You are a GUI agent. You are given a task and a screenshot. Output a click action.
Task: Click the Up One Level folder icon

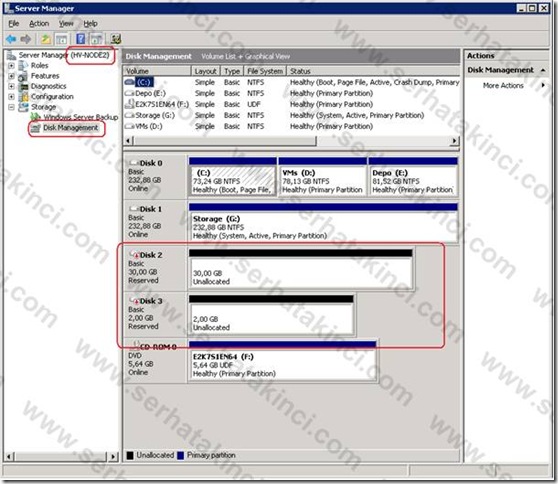click(x=46, y=39)
